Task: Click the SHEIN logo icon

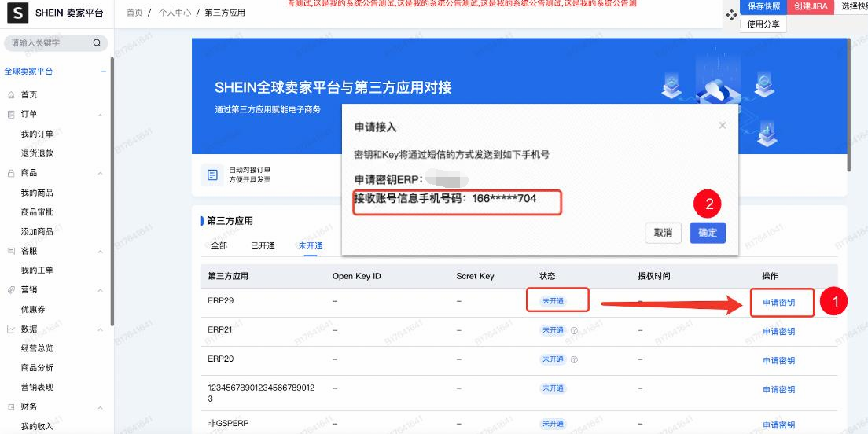Action: (18, 12)
